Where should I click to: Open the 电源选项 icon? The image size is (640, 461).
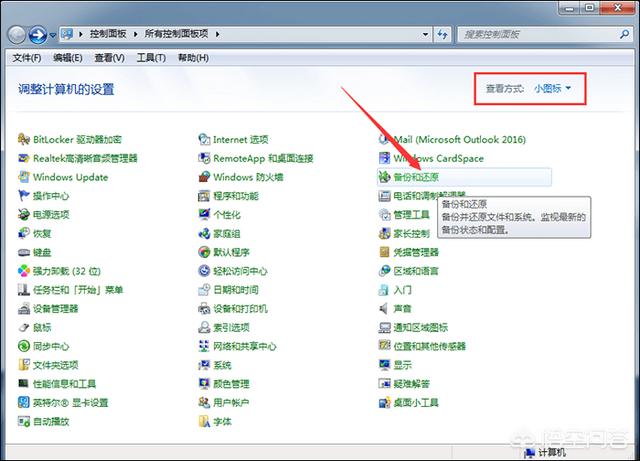pyautogui.click(x=24, y=214)
